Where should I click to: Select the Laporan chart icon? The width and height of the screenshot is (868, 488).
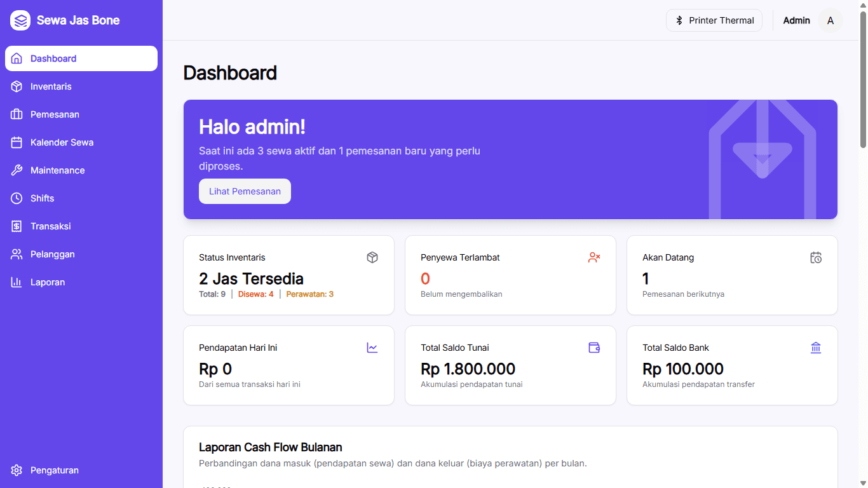[17, 281]
